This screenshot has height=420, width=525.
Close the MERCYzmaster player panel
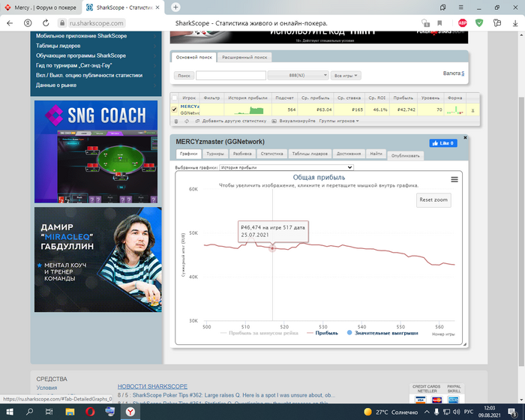[465, 138]
